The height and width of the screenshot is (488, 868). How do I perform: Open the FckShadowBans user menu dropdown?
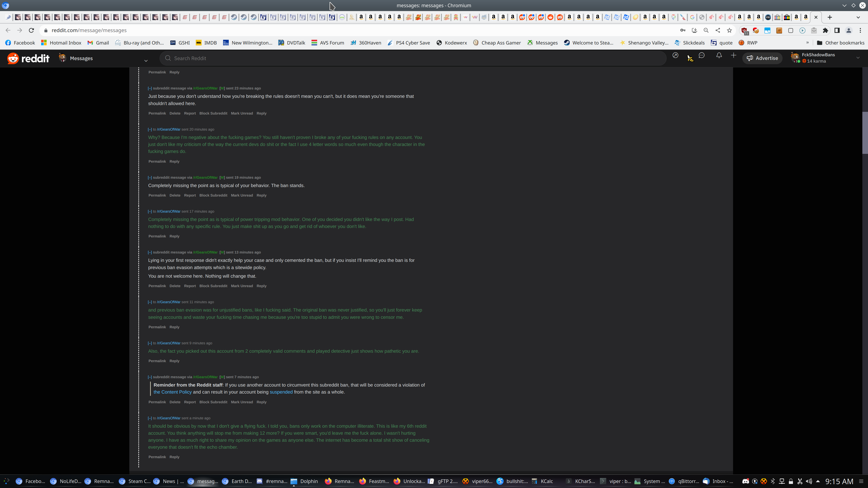[858, 58]
